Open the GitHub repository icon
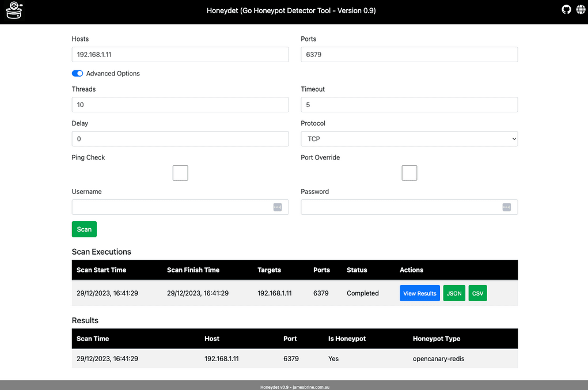The image size is (588, 390). point(566,9)
